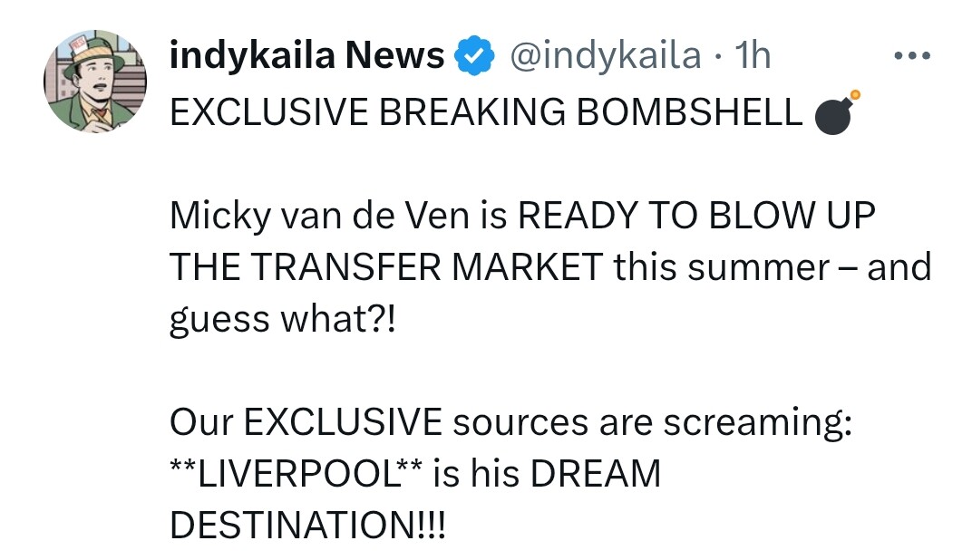Screen dimensions: 972x560
Task: Click the 1h timestamp
Action: click(x=753, y=56)
